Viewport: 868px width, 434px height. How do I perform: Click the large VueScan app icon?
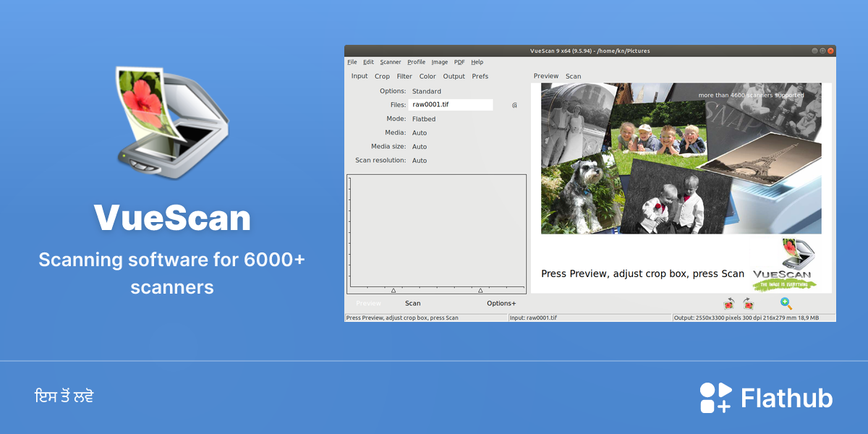click(172, 121)
